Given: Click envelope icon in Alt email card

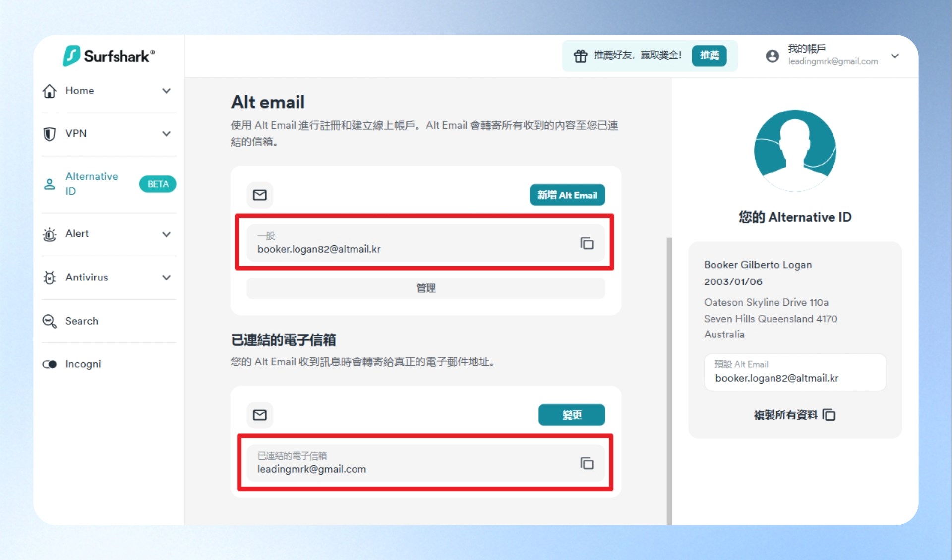Looking at the screenshot, I should click(x=260, y=195).
